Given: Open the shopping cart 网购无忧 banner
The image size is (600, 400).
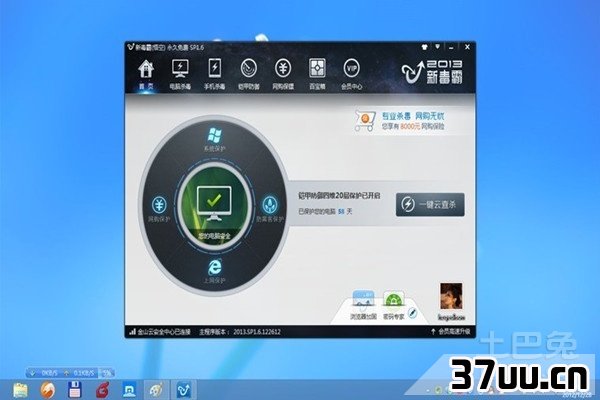Looking at the screenshot, I should [401, 121].
